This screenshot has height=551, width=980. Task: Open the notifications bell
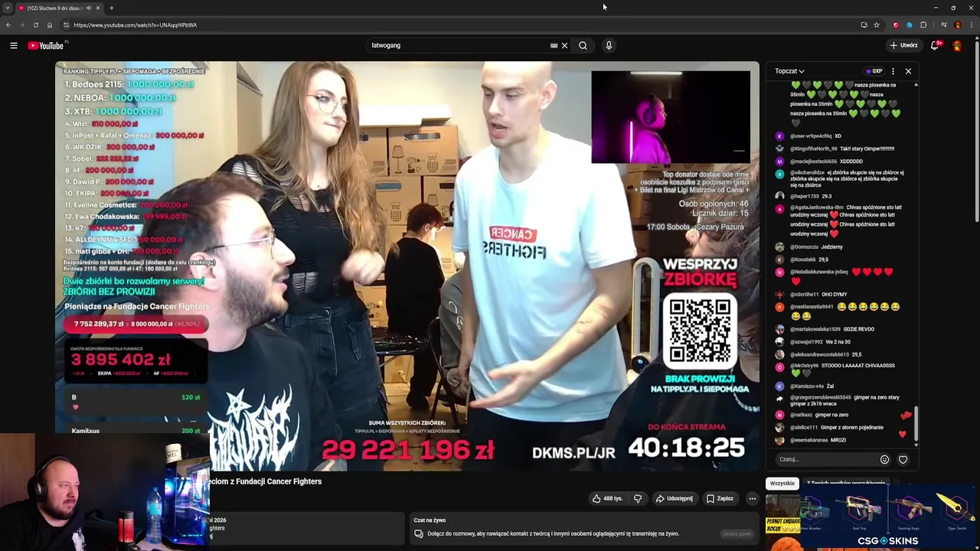click(935, 45)
